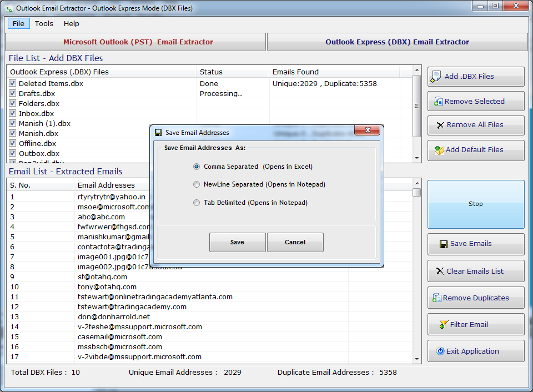Open the Help menu
This screenshot has height=392, width=533.
(x=72, y=23)
